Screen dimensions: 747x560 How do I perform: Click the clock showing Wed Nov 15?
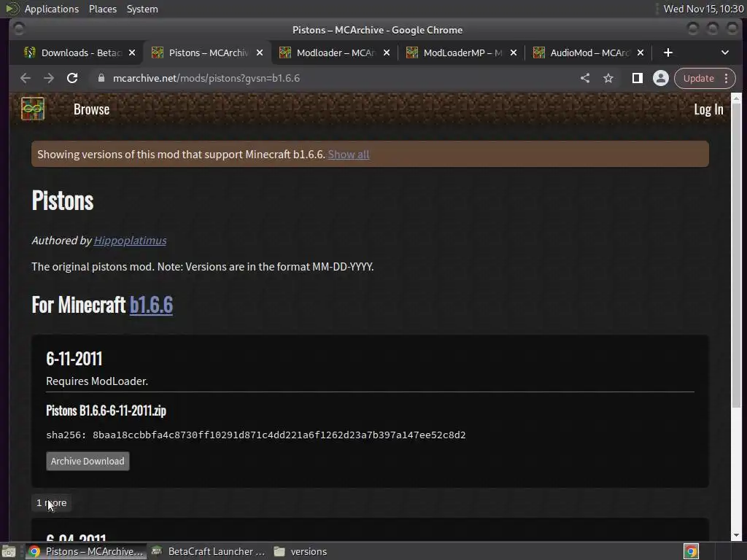pyautogui.click(x=704, y=9)
